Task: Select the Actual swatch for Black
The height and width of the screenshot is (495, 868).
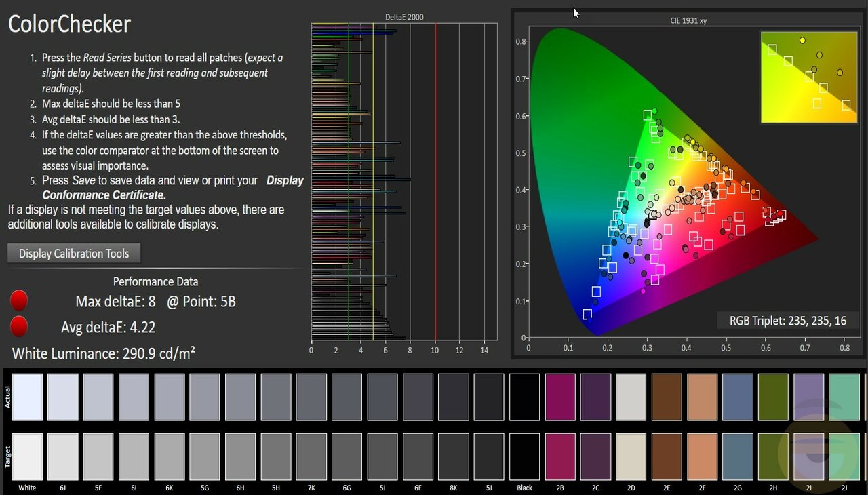Action: click(525, 397)
